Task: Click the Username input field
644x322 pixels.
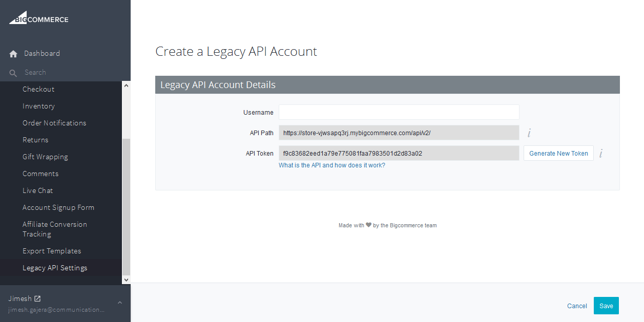Action: coord(399,112)
